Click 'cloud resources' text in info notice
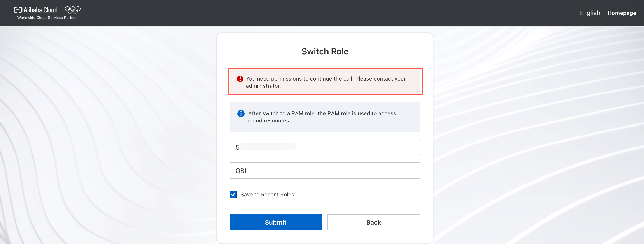This screenshot has height=244, width=644. point(269,121)
